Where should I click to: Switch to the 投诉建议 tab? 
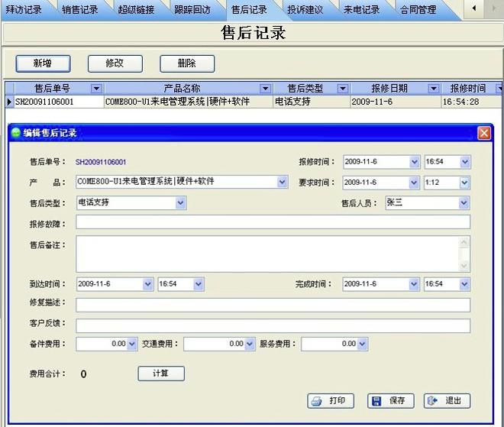305,10
